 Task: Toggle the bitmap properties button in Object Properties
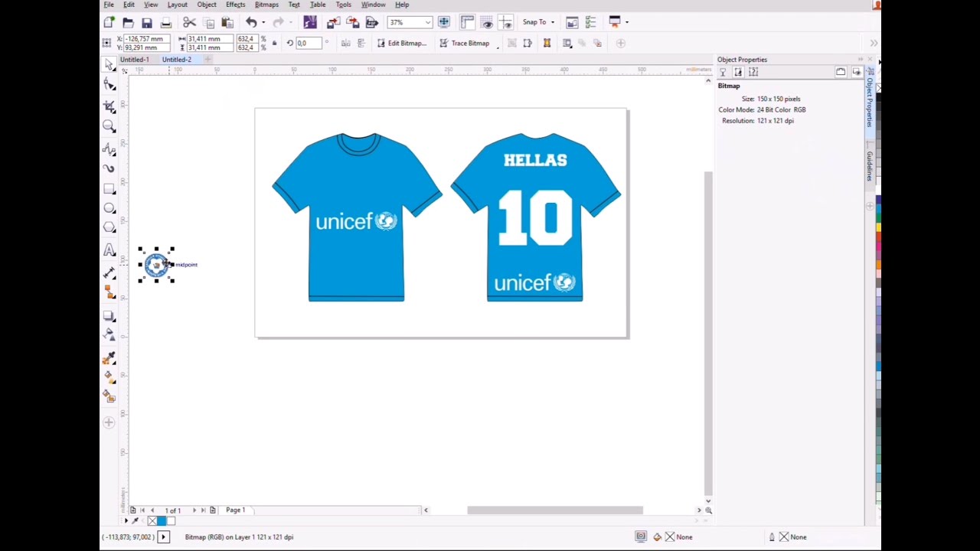738,72
